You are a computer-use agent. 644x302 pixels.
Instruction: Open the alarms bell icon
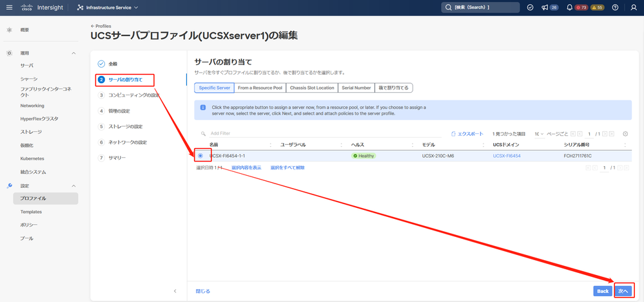569,7
